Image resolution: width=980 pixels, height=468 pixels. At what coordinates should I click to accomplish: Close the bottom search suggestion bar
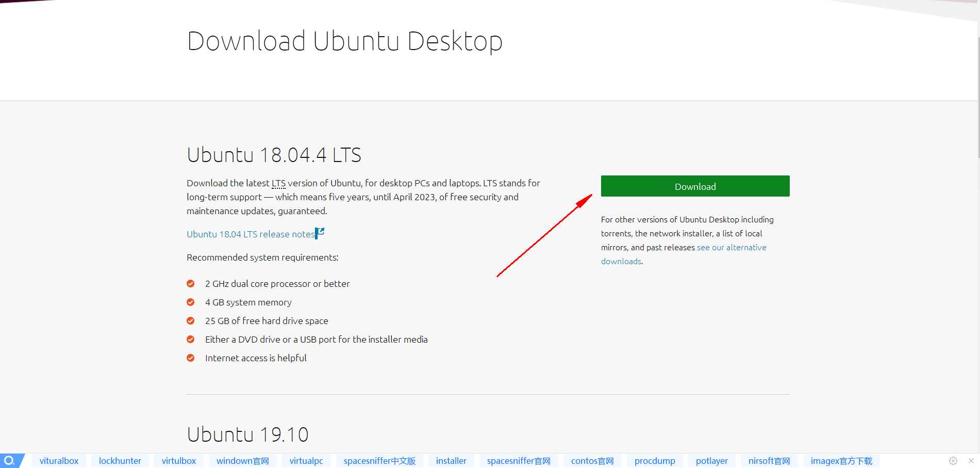point(971,461)
